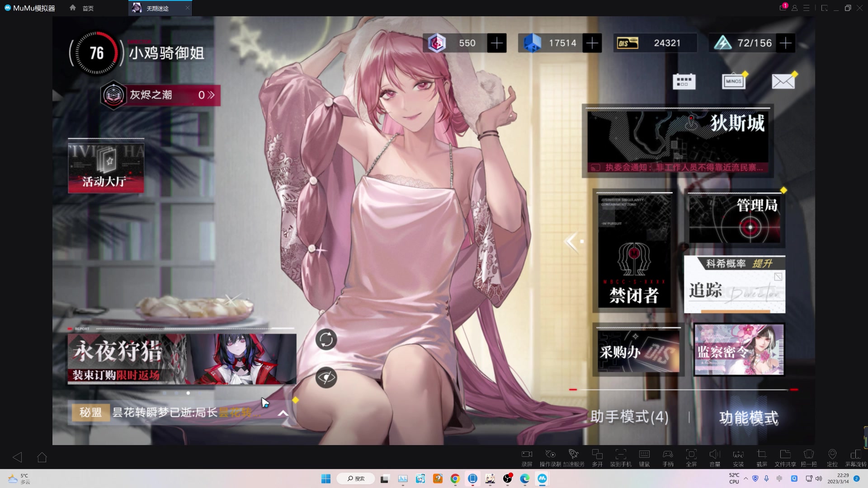Open the 管理局 bureau panel
Image resolution: width=868 pixels, height=488 pixels.
[x=736, y=220]
